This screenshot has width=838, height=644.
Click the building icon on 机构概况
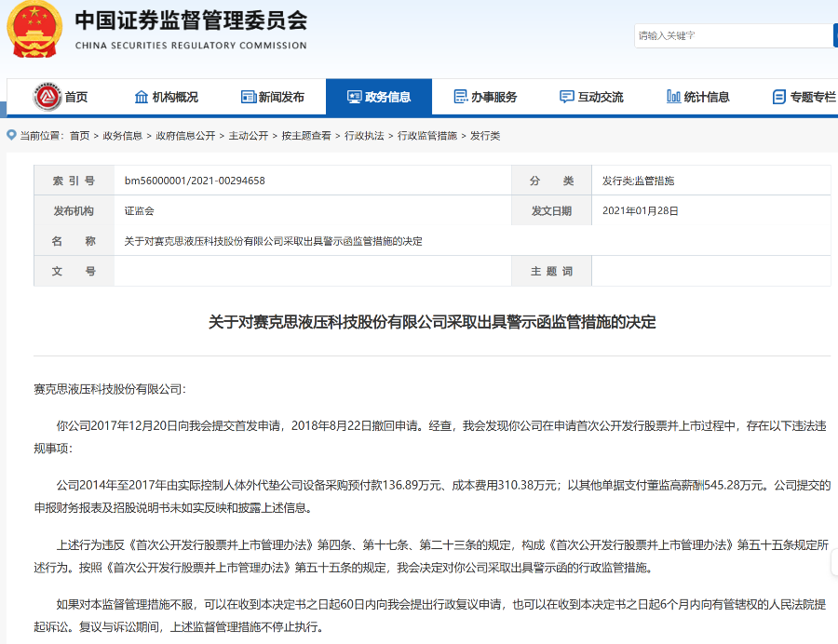[140, 96]
